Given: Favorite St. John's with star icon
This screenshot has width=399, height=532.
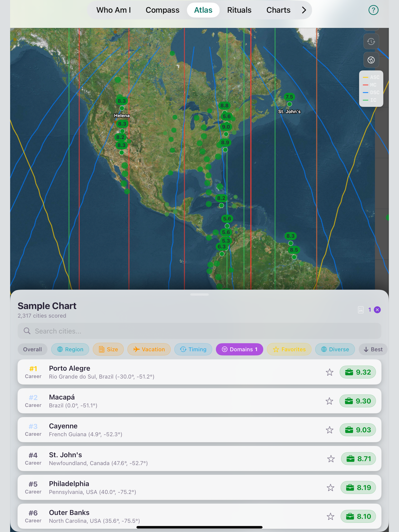Looking at the screenshot, I should tap(331, 459).
